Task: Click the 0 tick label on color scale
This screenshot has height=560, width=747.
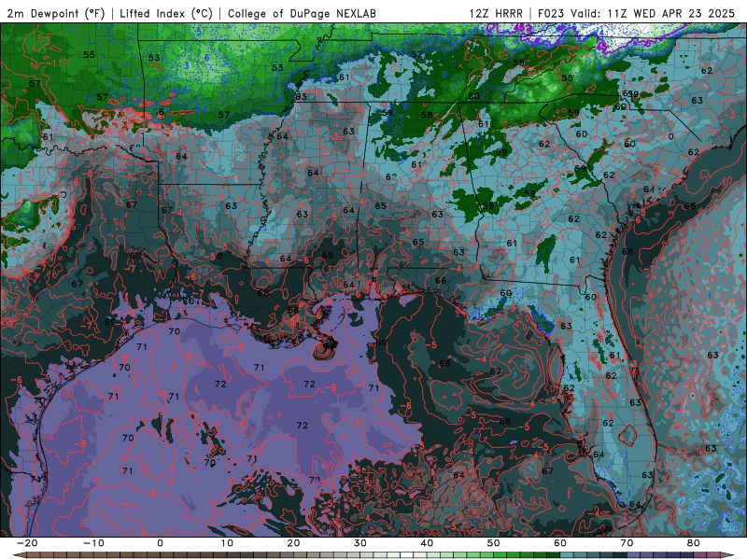Action: pyautogui.click(x=160, y=543)
